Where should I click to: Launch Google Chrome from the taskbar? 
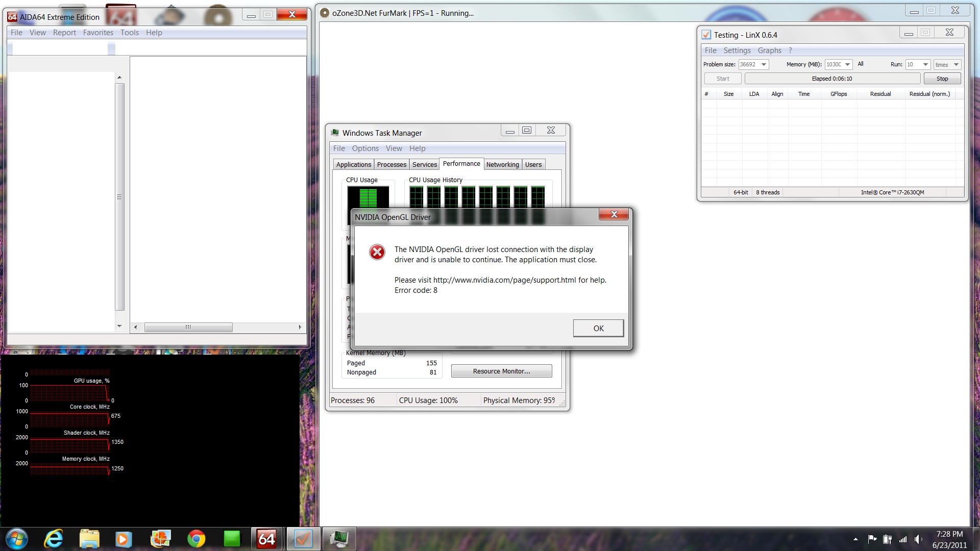(x=196, y=539)
